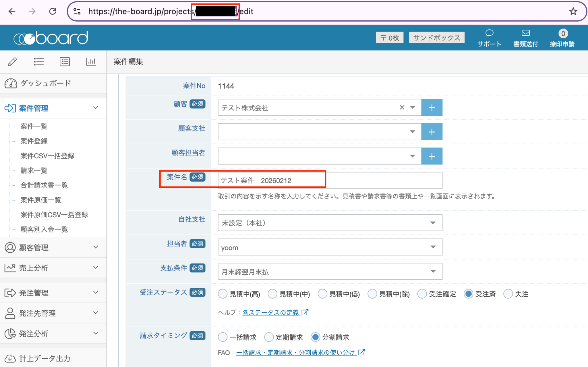
Task: Click the pencil edit icon in sidebar
Action: point(12,62)
